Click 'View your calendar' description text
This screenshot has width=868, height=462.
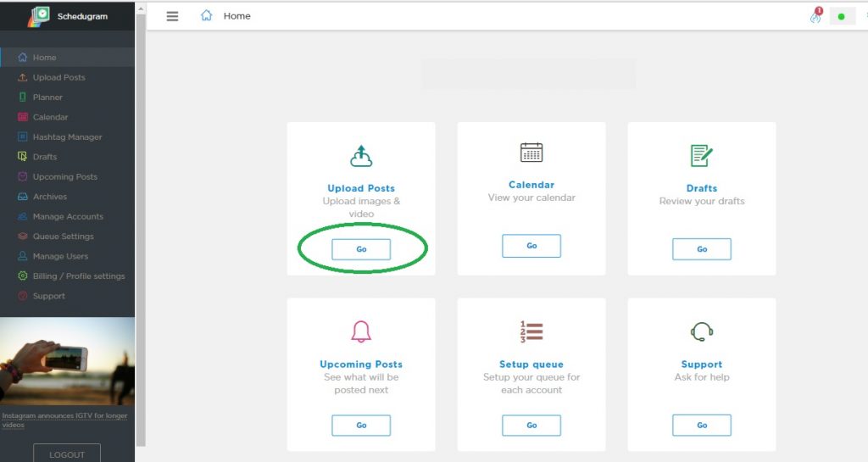coord(531,198)
